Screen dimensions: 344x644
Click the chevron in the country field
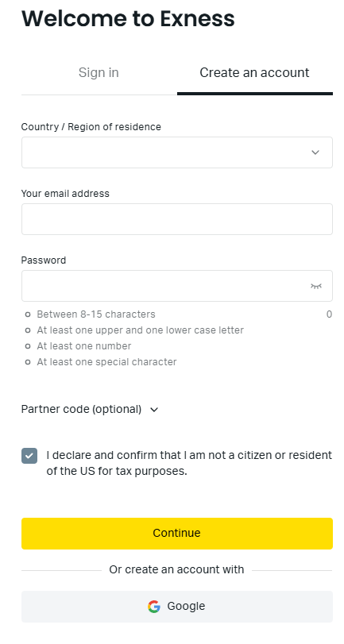(315, 152)
